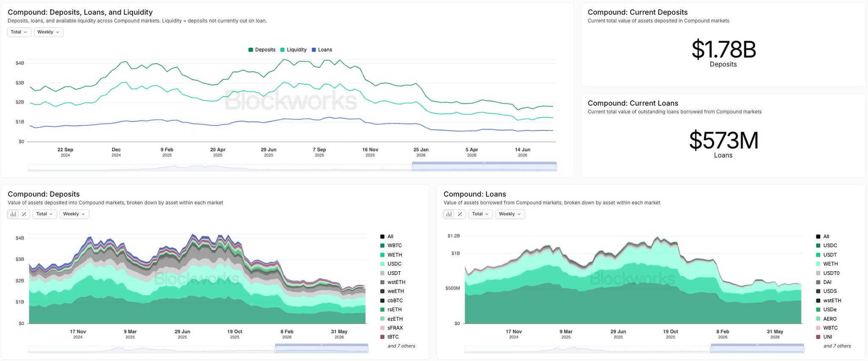Open the Total dropdown in the Deposits, Loans, and Liquidity panel

19,32
